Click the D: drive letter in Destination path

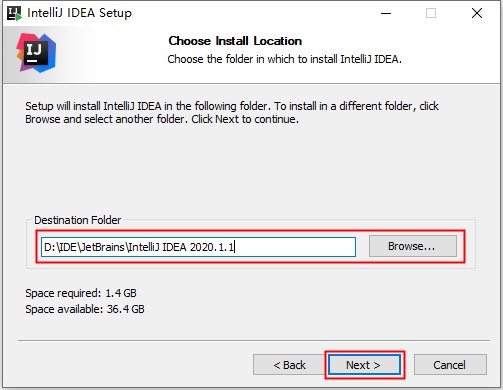coord(49,247)
